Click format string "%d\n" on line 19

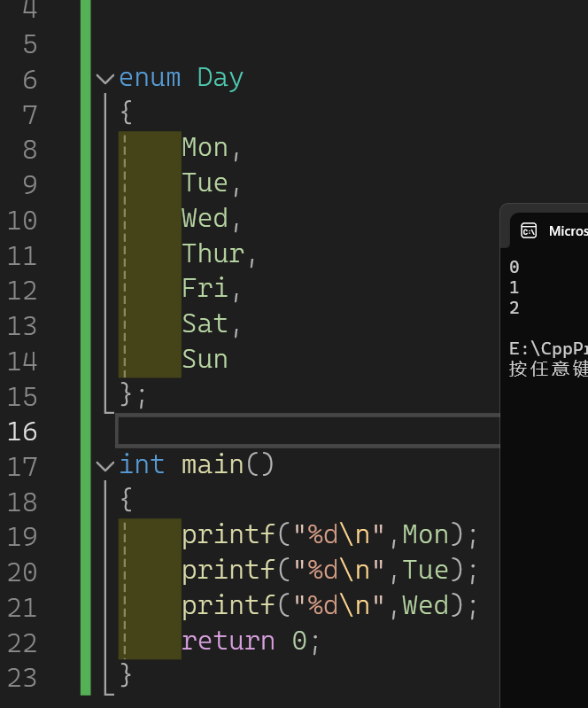tap(339, 534)
